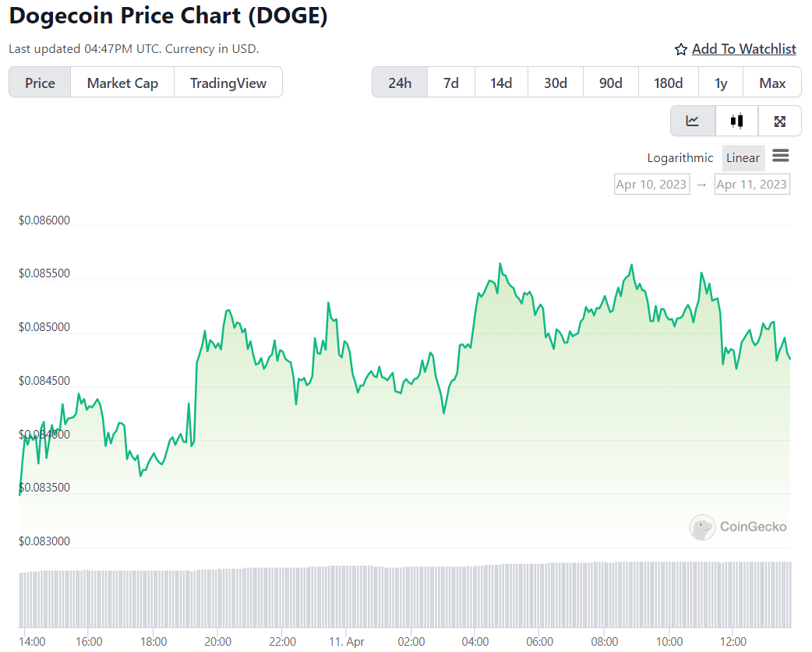Click the $0.083000 axis label
The image size is (812, 652).
click(x=44, y=541)
